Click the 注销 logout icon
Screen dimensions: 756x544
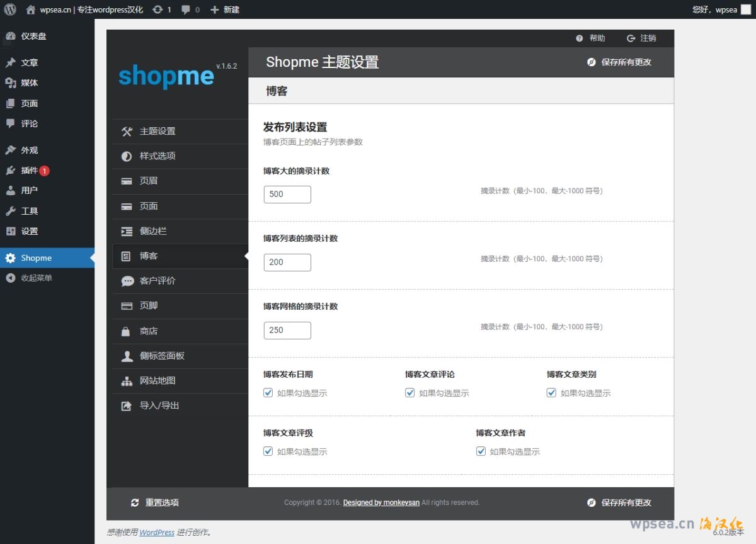tap(631, 38)
